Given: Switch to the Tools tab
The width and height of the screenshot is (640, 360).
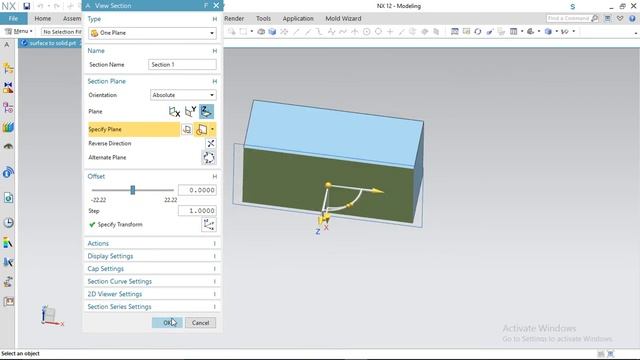Looking at the screenshot, I should [x=263, y=18].
